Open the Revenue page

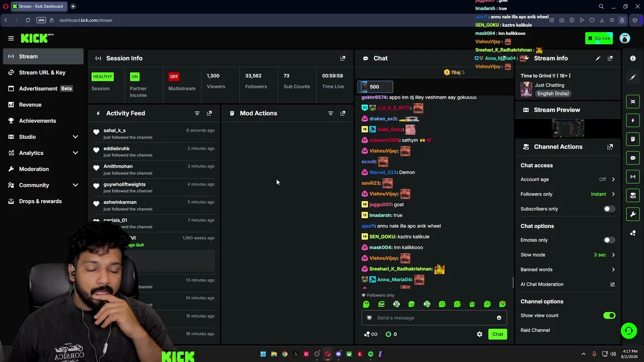click(x=43, y=105)
